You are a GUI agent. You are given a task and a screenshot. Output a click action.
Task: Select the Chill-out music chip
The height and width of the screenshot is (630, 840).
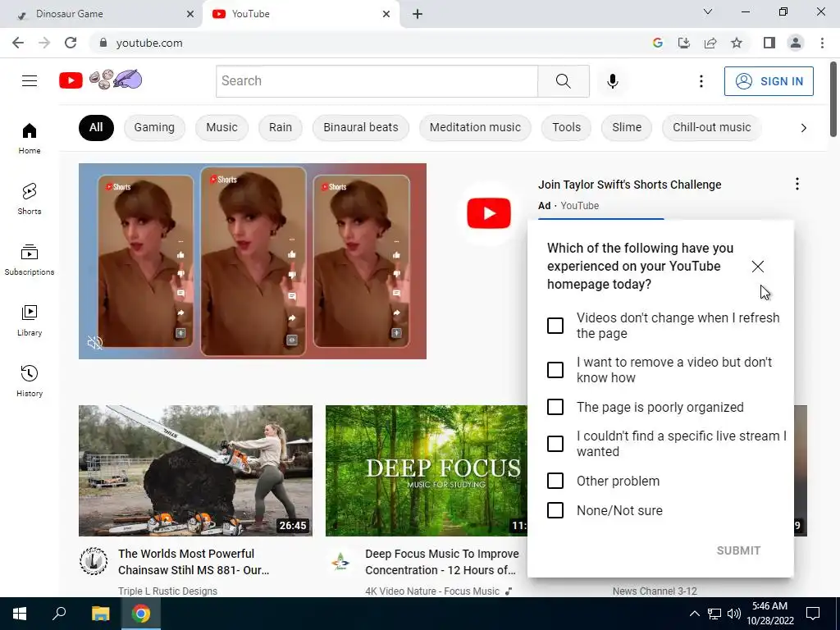point(711,127)
